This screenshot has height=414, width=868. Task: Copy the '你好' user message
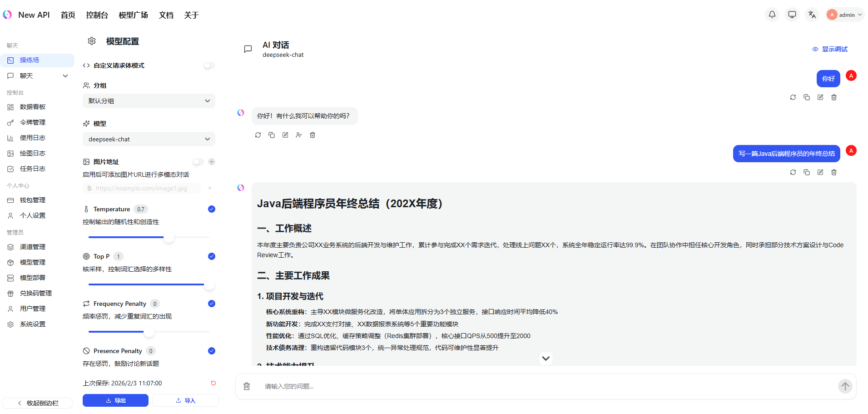[x=806, y=97]
